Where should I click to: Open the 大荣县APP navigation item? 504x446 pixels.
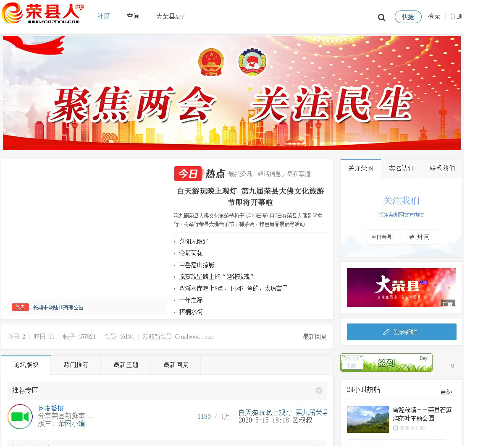click(x=170, y=17)
